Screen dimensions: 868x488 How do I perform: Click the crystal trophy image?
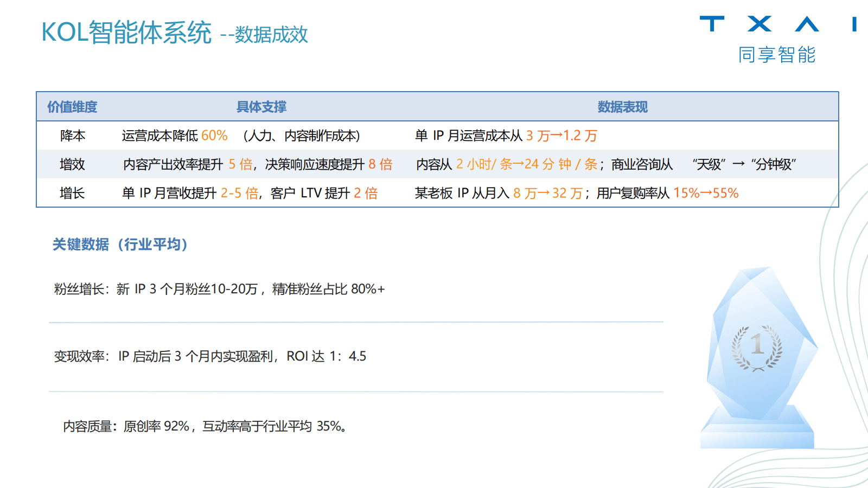pyautogui.click(x=759, y=358)
